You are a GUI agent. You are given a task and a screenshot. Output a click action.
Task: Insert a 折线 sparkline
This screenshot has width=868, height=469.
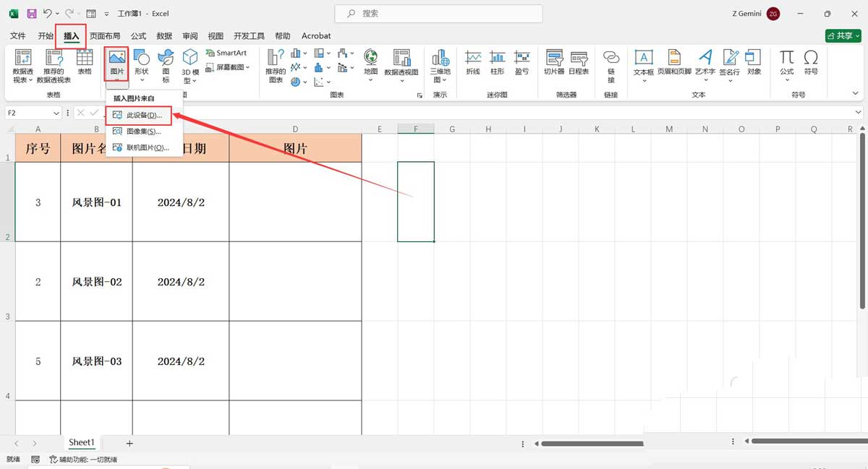pyautogui.click(x=473, y=61)
